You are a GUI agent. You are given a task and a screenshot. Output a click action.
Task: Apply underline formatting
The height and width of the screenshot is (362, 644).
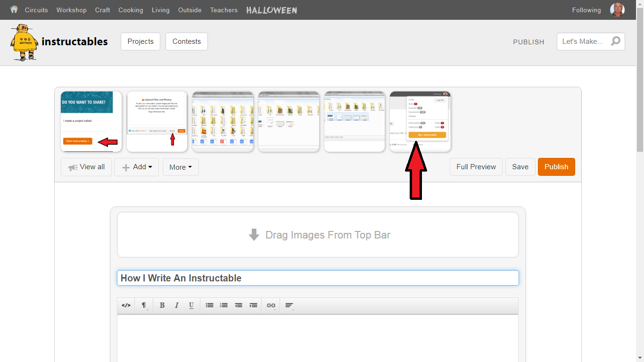point(191,305)
